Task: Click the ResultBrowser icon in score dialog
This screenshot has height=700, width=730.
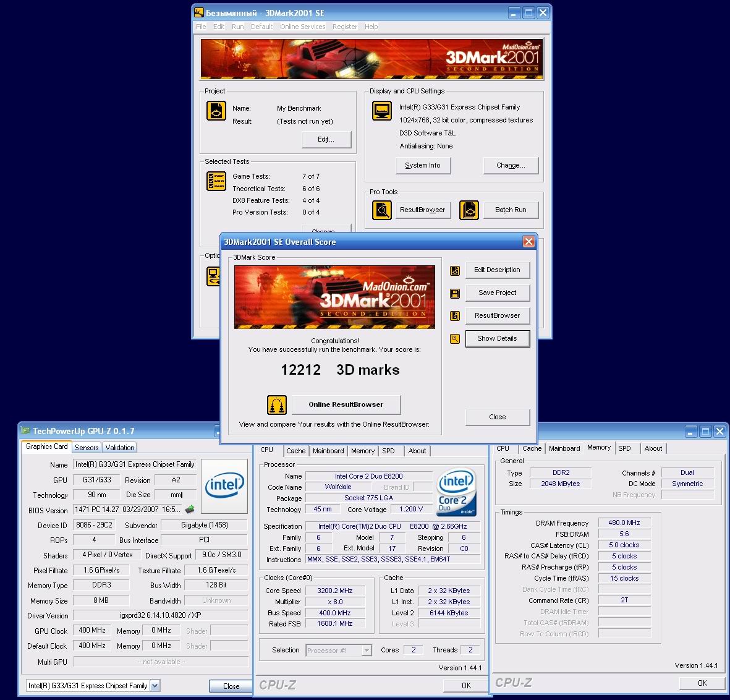Action: tap(455, 316)
